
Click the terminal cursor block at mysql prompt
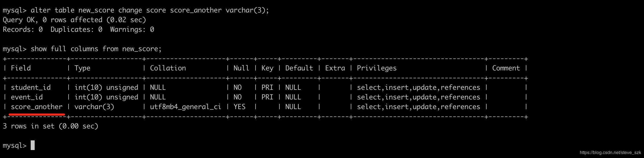pyautogui.click(x=33, y=145)
